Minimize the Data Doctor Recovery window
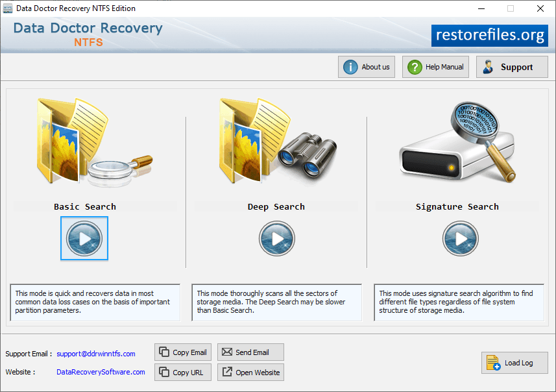Screen dimensions: 556x392 pos(481,8)
